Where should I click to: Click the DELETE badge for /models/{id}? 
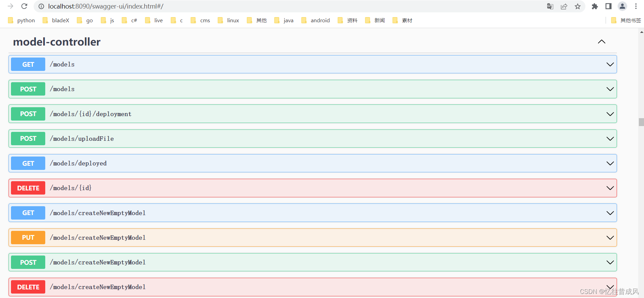(28, 188)
